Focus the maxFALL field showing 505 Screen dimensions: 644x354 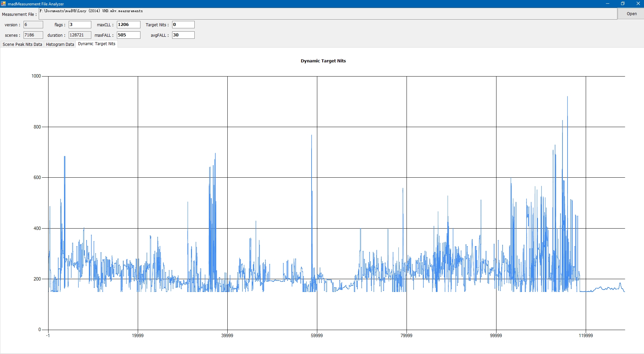(x=128, y=35)
